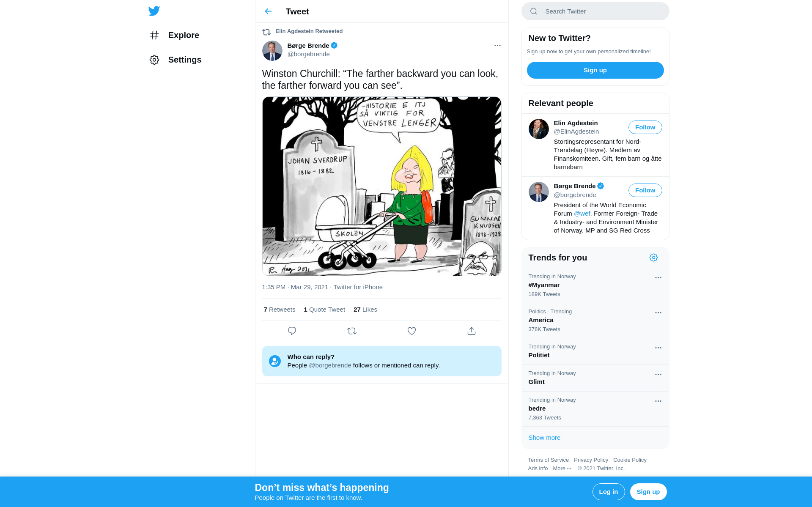Click the retweet icon beside Elin Agdestein Retweeted

point(266,32)
